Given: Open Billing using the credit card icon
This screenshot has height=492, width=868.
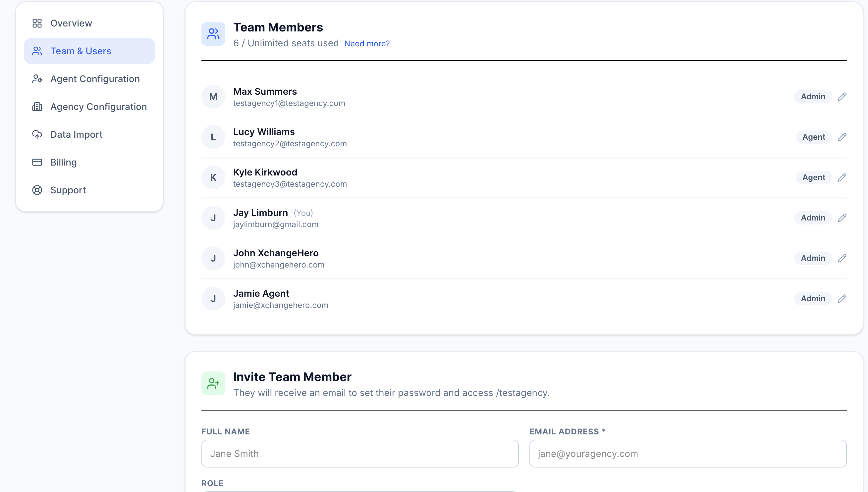Looking at the screenshot, I should pyautogui.click(x=37, y=162).
